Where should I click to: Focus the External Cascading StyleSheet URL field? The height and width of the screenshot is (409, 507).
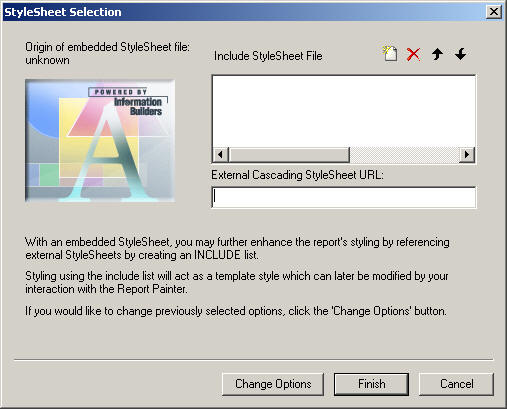pos(344,197)
